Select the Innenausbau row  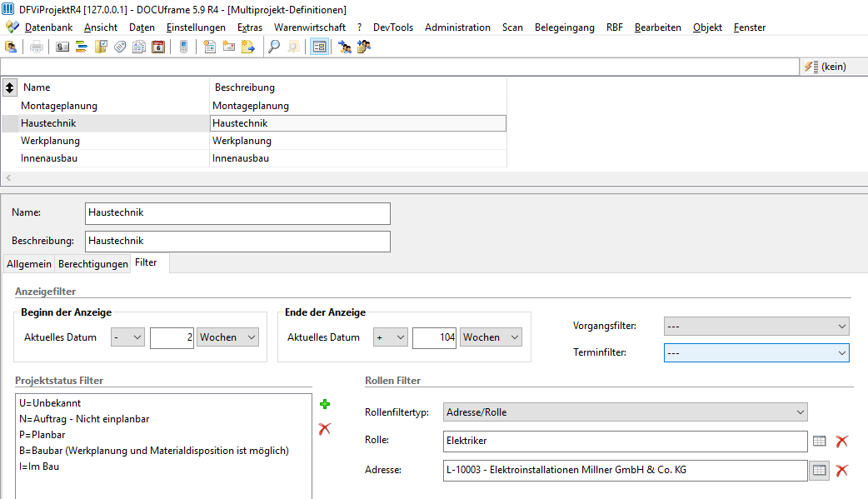click(x=254, y=158)
